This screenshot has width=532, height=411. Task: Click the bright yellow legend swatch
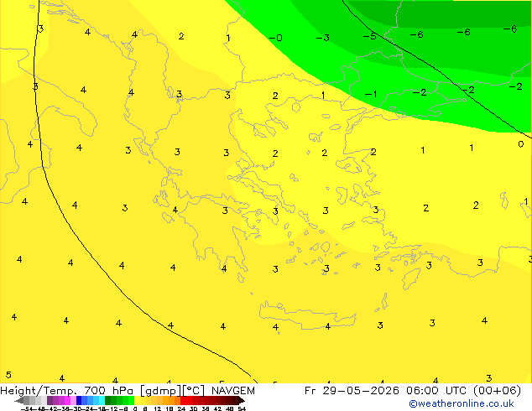point(137,400)
